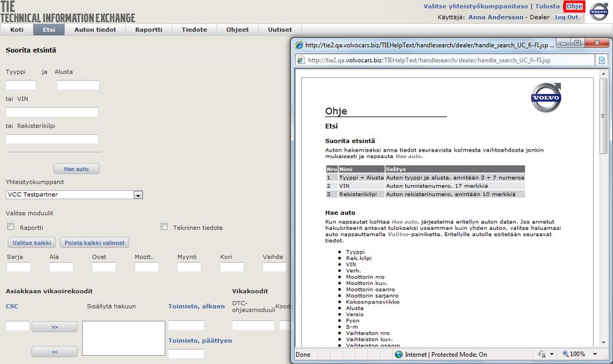Click the Kokoonpanoviikko list item
613x364 pixels.
tap(373, 302)
